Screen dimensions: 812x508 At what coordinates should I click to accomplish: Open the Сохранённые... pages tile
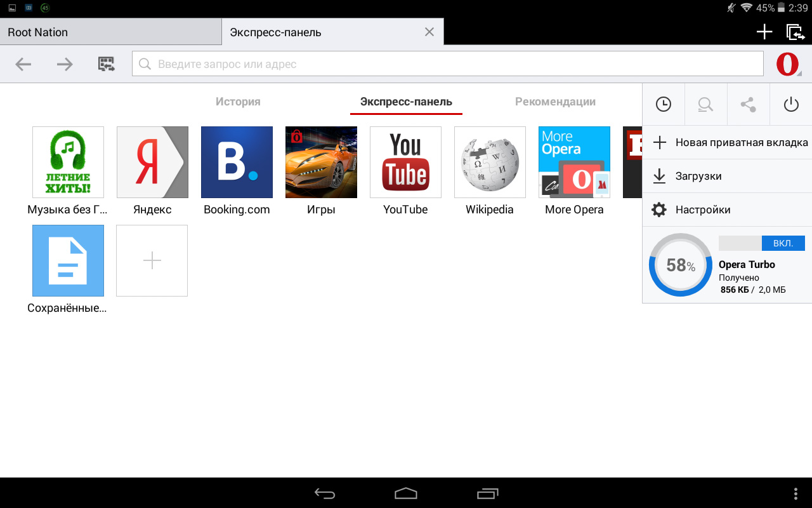coord(68,269)
